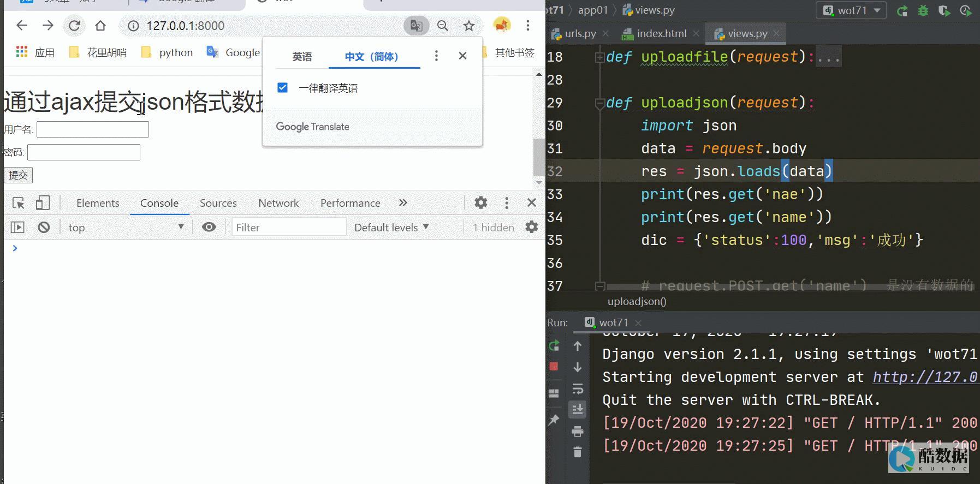Image resolution: width=980 pixels, height=484 pixels.
Task: Click the Google Translate icon in address bar
Action: point(416,26)
